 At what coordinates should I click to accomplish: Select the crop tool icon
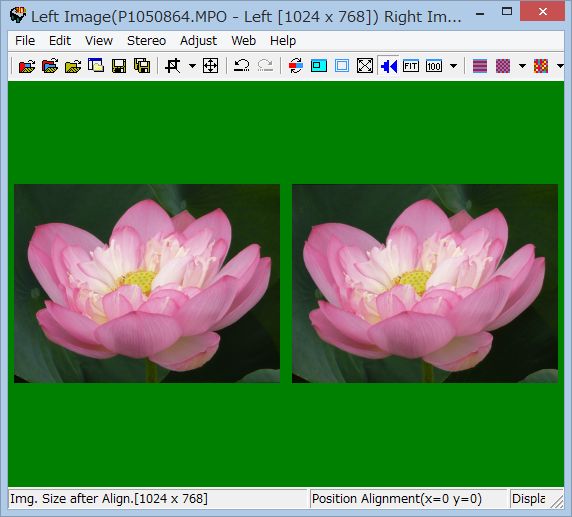point(173,66)
